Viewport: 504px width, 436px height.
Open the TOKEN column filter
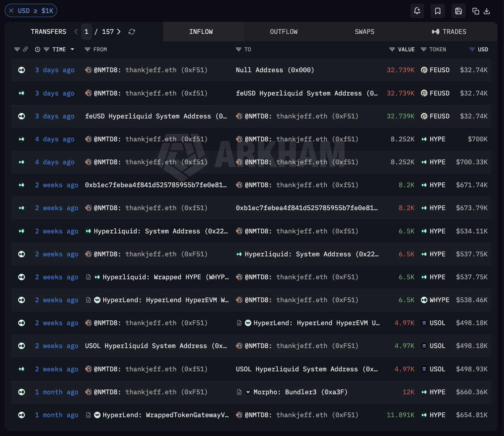click(x=423, y=50)
